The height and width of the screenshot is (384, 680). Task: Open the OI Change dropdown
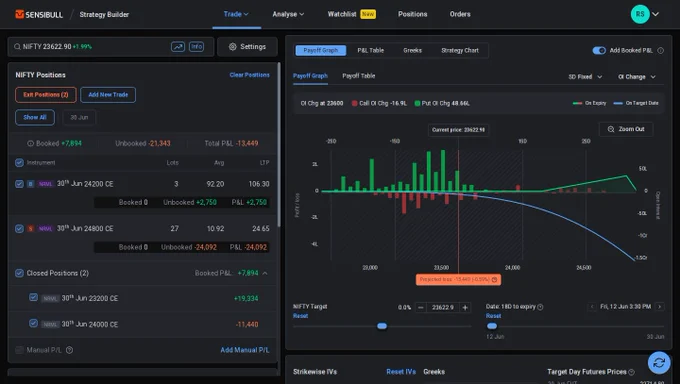pos(637,77)
